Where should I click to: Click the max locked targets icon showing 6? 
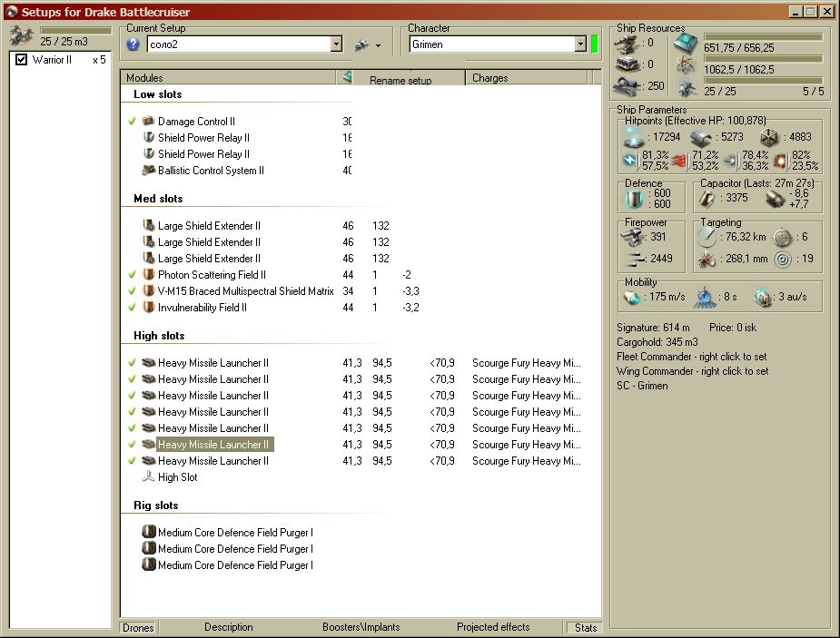point(783,237)
